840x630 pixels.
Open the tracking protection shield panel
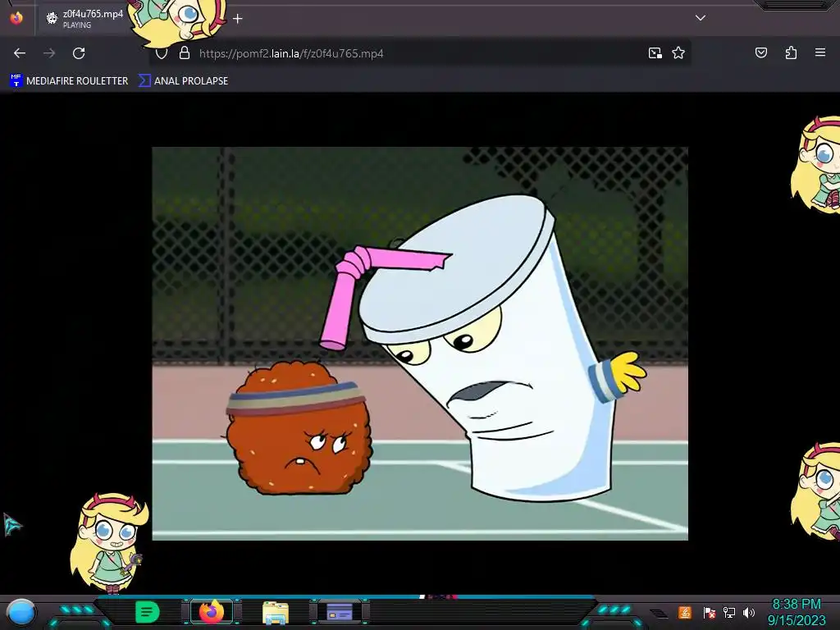(x=162, y=53)
